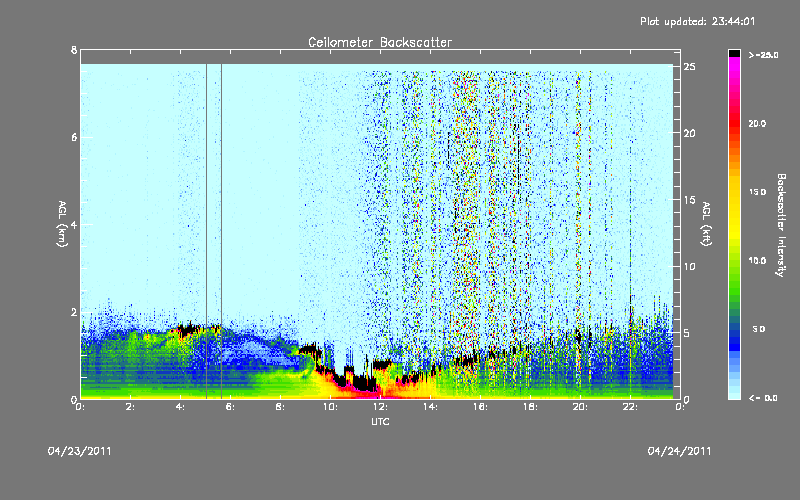Image resolution: width=800 pixels, height=500 pixels.
Task: Click the 25 kft tick on right axis
Action: pyautogui.click(x=689, y=67)
